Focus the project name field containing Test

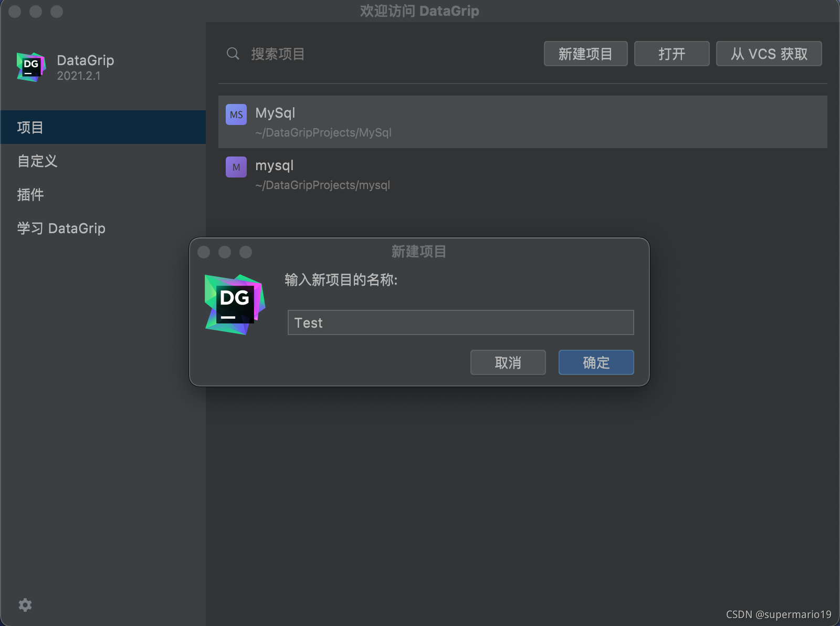pos(461,322)
